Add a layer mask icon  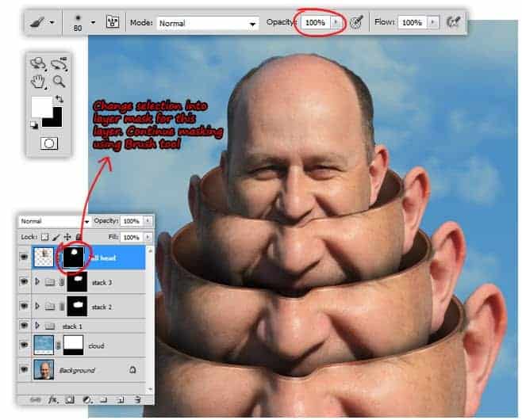click(70, 399)
